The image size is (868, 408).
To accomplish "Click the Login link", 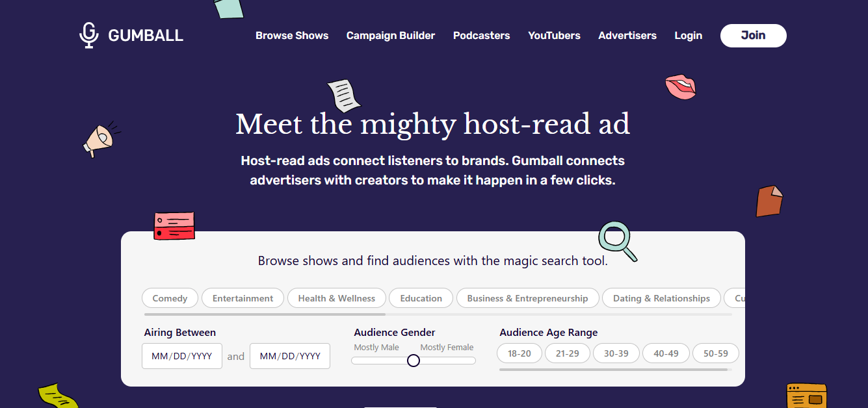I will coord(689,36).
